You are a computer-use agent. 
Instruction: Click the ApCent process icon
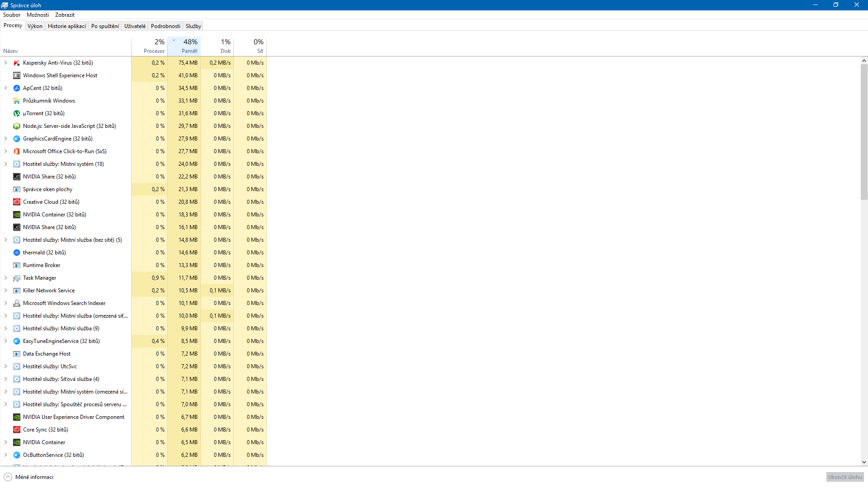[x=17, y=88]
